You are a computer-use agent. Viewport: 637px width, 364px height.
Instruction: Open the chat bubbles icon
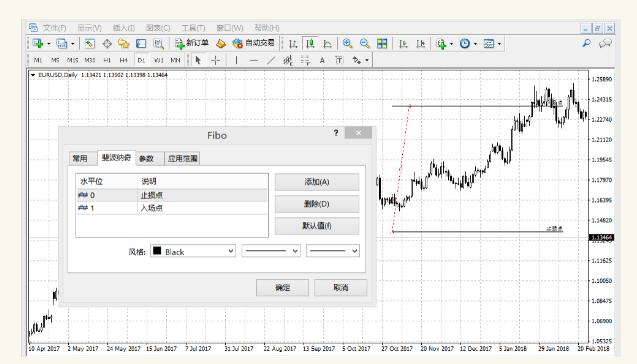tap(605, 43)
